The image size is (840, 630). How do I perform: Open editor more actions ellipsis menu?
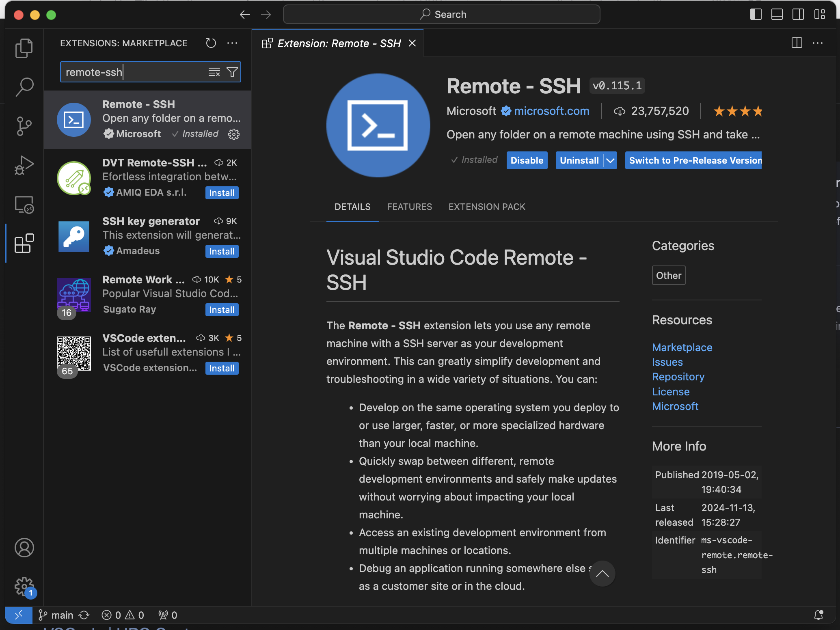click(x=818, y=43)
